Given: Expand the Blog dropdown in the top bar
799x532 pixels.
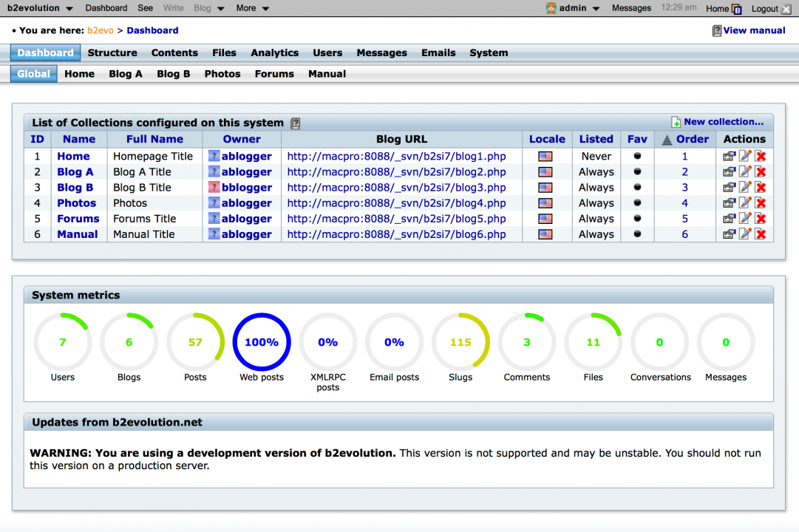Looking at the screenshot, I should point(209,8).
